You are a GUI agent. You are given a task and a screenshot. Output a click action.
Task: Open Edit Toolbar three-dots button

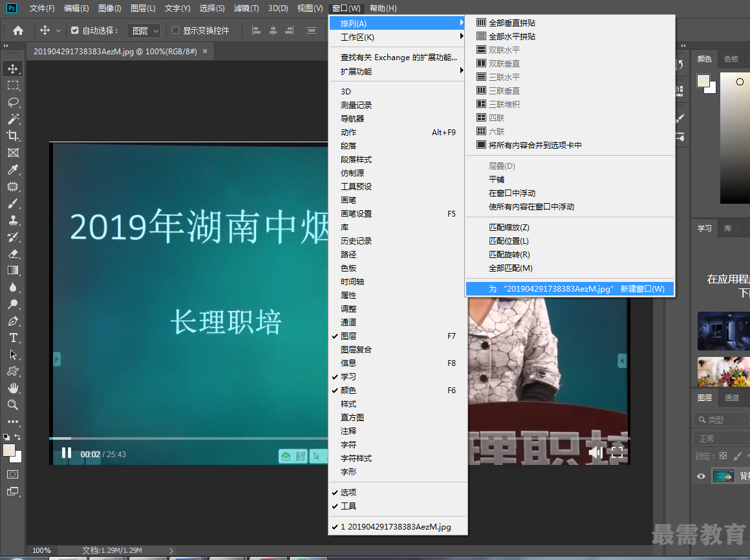[x=13, y=422]
